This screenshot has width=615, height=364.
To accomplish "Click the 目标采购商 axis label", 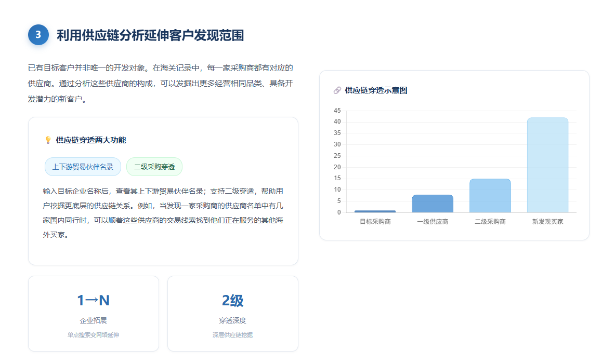I will (x=375, y=222).
